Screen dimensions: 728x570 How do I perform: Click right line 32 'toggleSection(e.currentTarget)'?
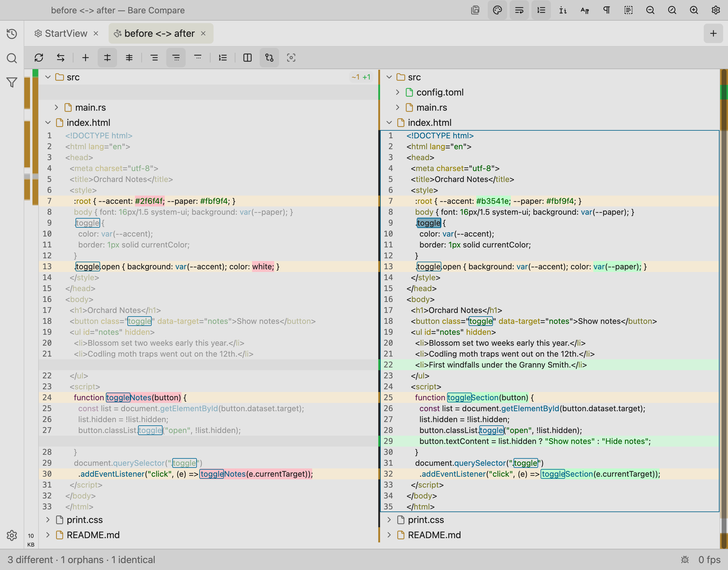[x=549, y=474]
